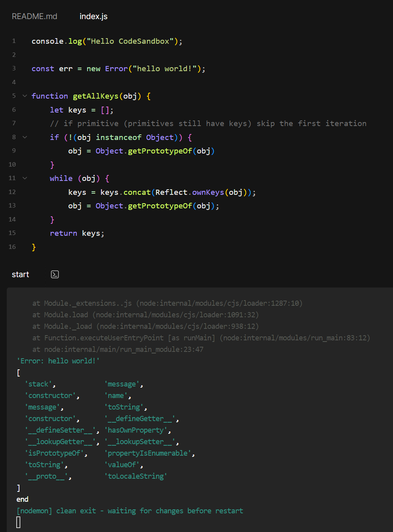Click 'return keys;' on line 15
The image size is (393, 532).
pos(77,233)
